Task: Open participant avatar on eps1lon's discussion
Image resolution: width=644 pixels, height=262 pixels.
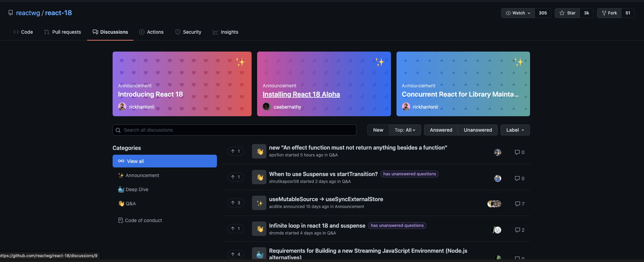Action: [498, 152]
